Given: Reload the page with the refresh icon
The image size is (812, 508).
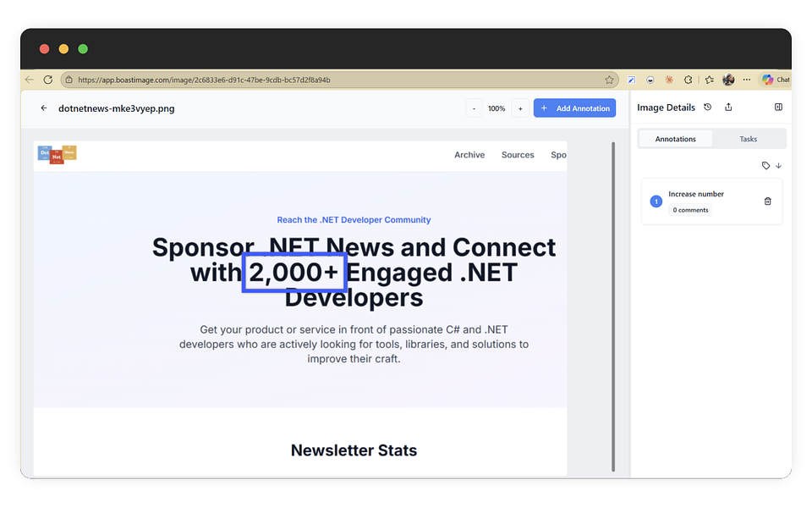Looking at the screenshot, I should (48, 80).
